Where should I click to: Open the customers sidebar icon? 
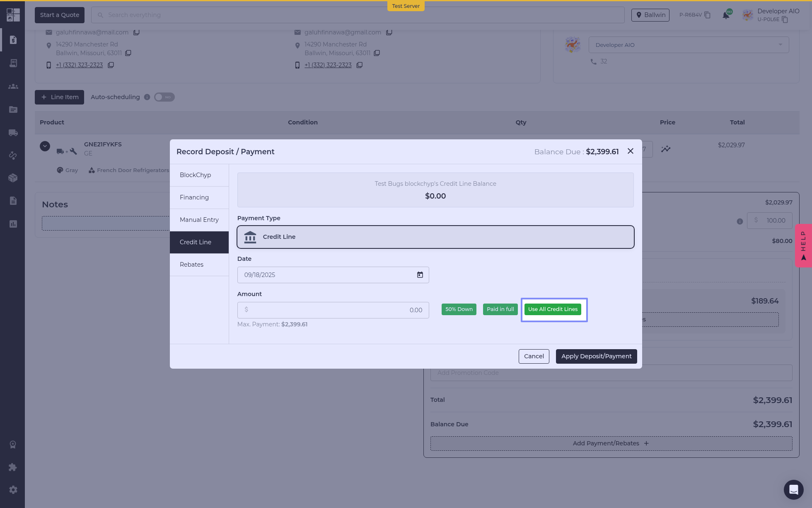(x=13, y=86)
